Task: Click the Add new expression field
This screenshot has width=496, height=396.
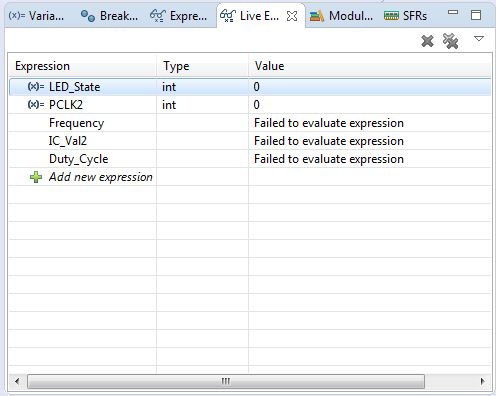Action: tap(101, 177)
